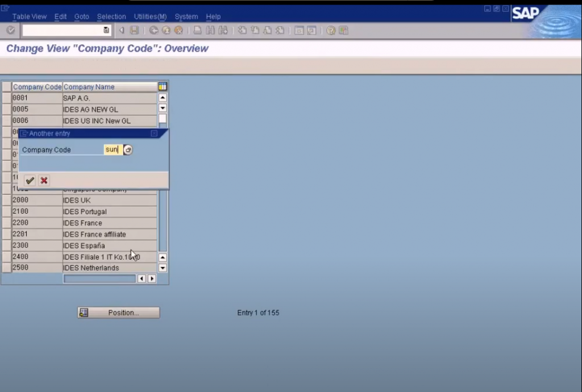Click the "IDES US INC New GL" cell
The image size is (582, 392).
[110, 120]
